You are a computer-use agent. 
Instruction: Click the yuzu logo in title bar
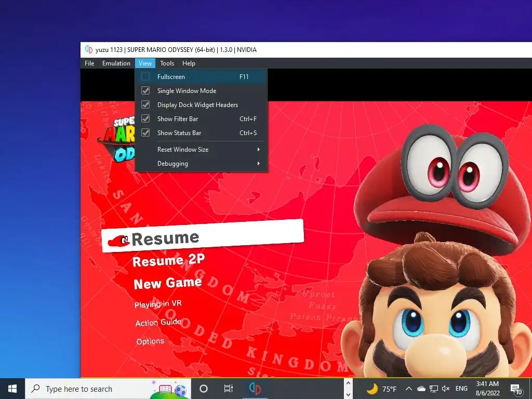click(x=88, y=49)
